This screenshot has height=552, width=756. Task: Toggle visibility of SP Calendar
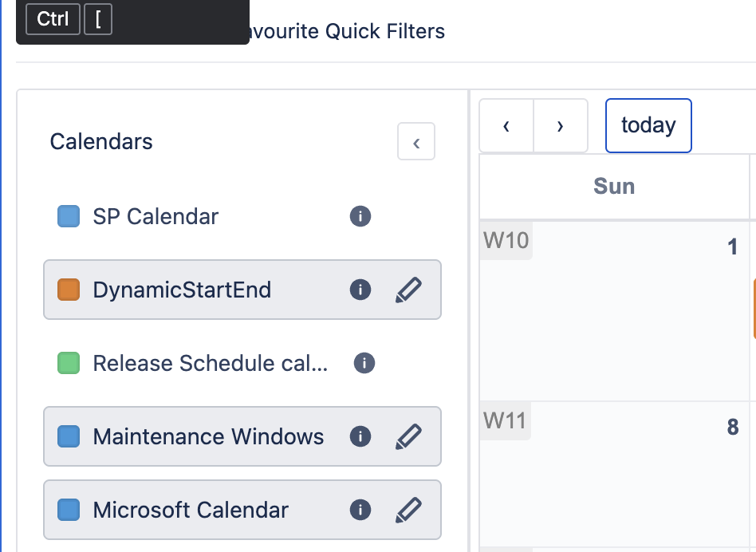tap(68, 216)
